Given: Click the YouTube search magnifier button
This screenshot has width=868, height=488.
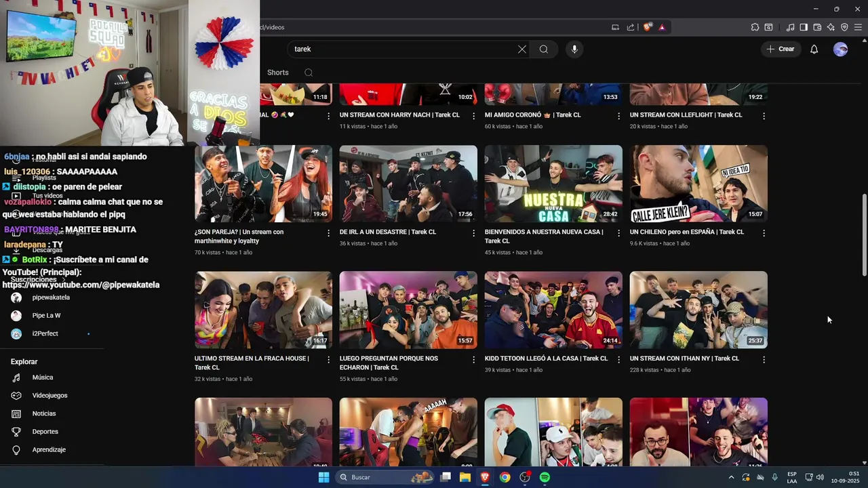Looking at the screenshot, I should coord(544,49).
